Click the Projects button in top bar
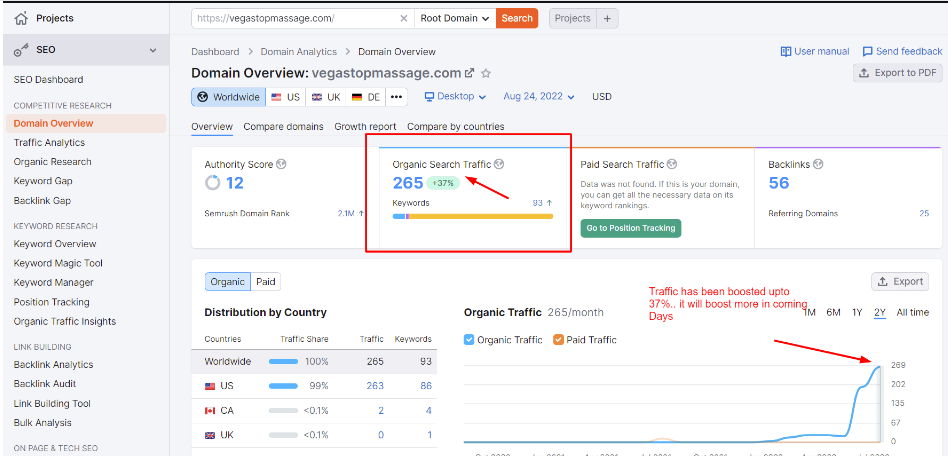This screenshot has width=948, height=456. (x=573, y=18)
